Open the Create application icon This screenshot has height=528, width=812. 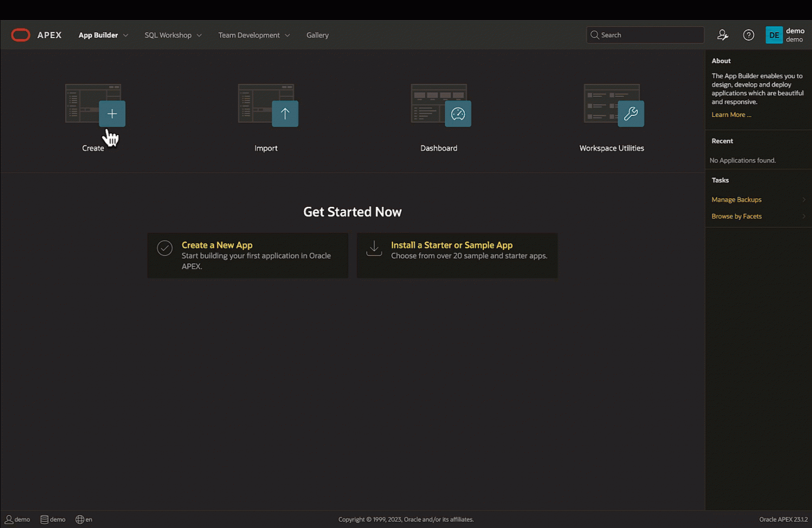pyautogui.click(x=112, y=113)
